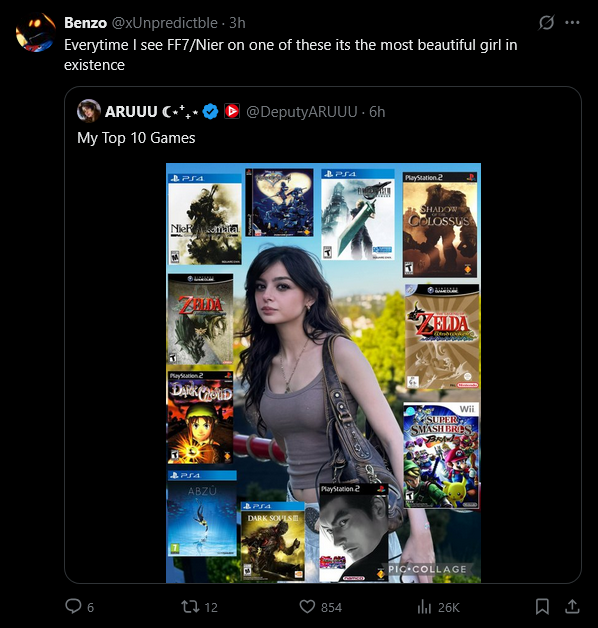
Task: Open the three-dot more options menu
Action: (572, 23)
